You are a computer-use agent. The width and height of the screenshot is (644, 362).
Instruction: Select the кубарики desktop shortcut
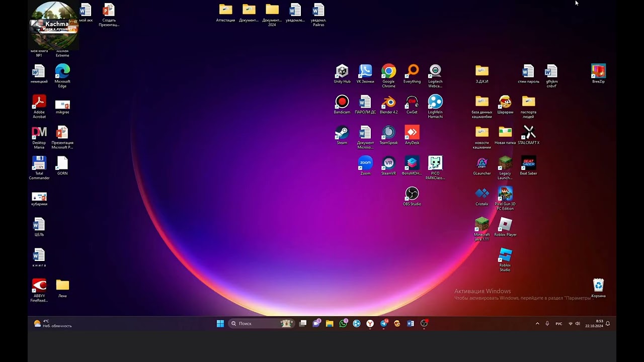(39, 199)
